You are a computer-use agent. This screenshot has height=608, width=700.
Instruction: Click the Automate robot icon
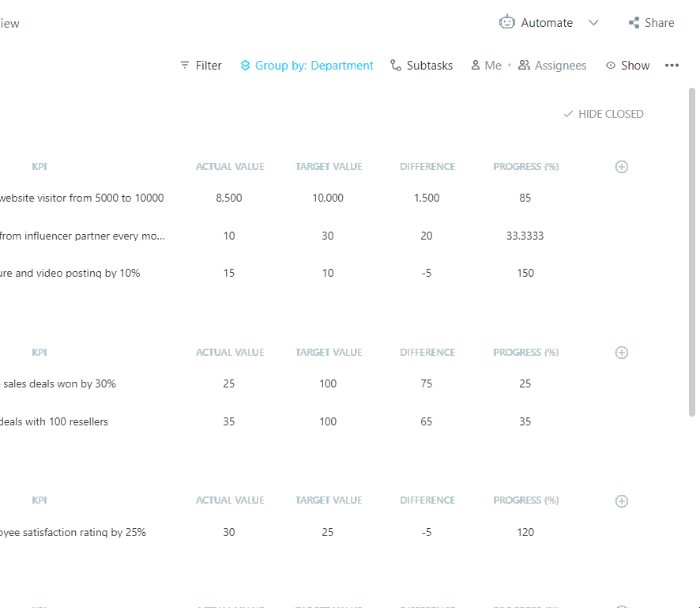pyautogui.click(x=506, y=22)
